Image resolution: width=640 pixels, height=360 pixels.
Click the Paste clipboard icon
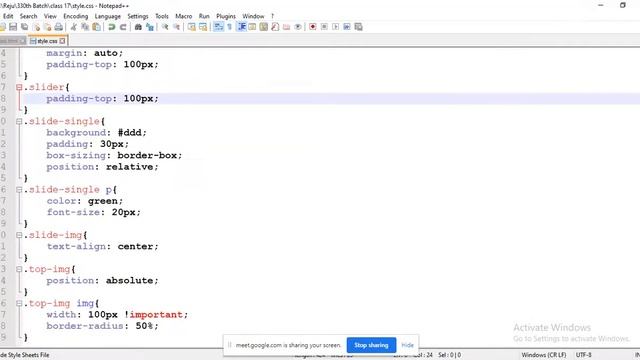tap(96, 27)
